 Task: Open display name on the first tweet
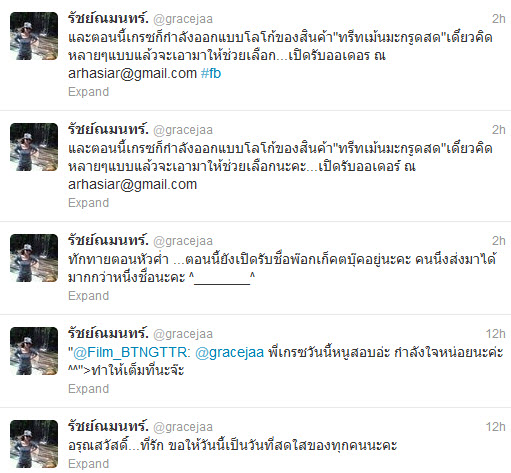108,18
